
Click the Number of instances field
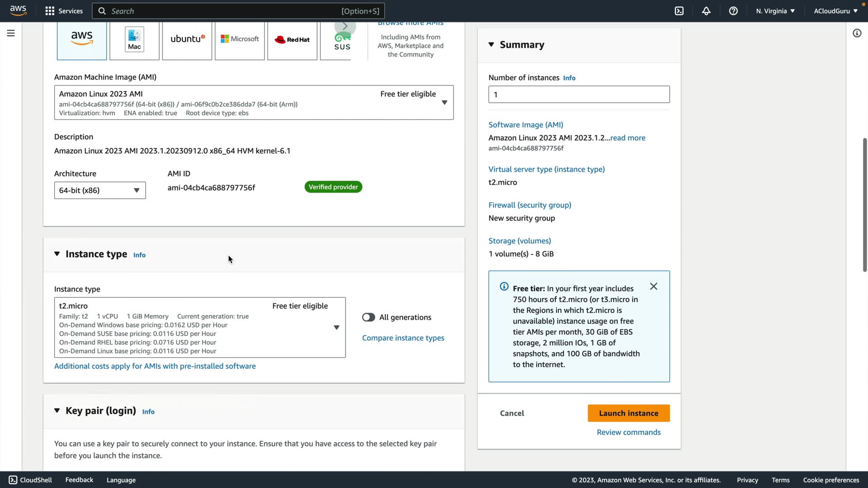[579, 94]
